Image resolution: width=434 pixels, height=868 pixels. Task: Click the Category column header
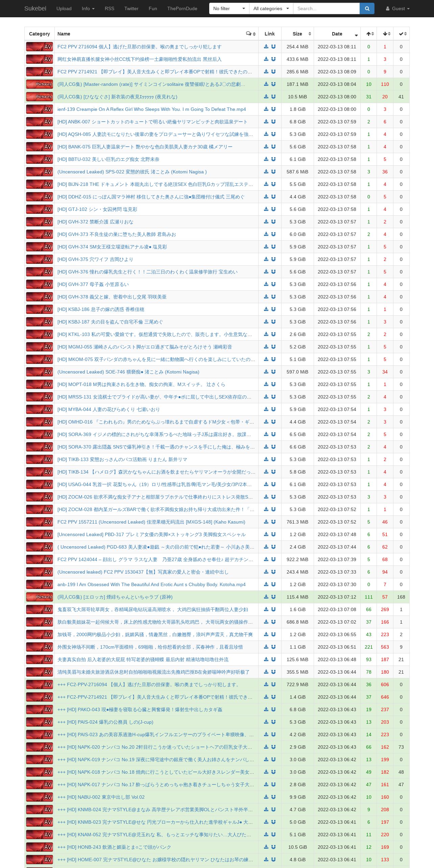[x=40, y=34]
